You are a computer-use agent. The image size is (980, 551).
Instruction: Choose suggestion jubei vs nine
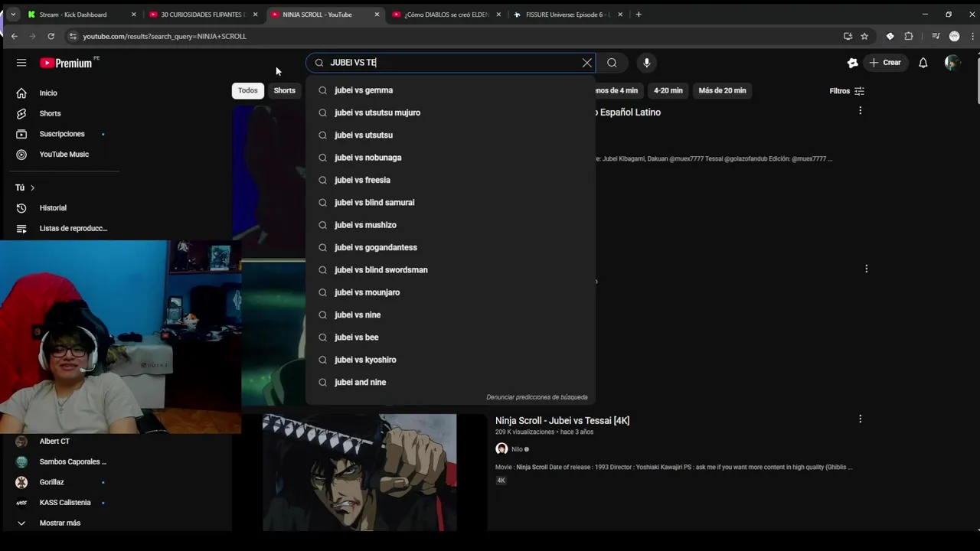pos(450,315)
